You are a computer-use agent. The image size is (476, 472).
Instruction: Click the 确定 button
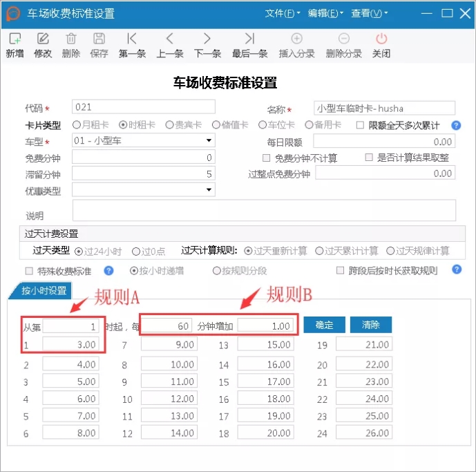tap(324, 325)
